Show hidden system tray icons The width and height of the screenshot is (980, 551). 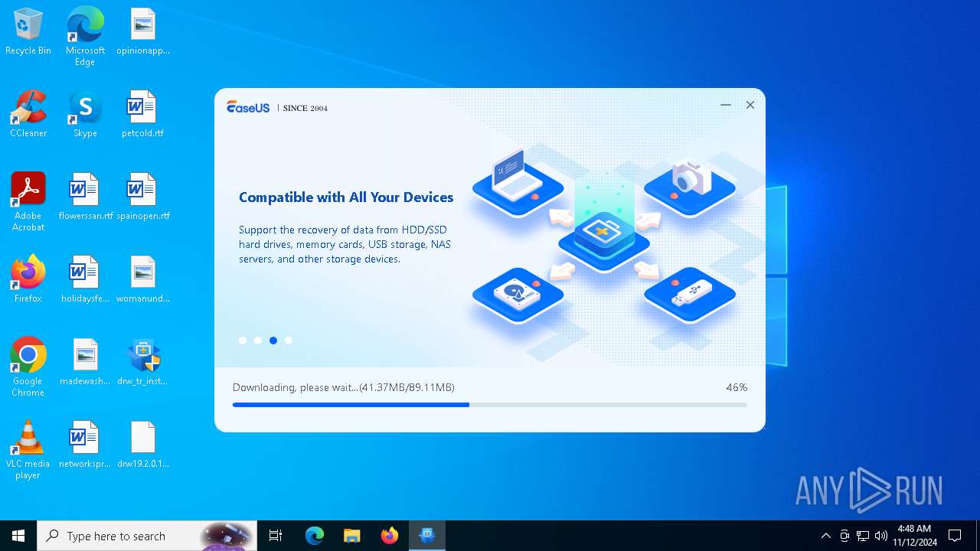click(x=825, y=536)
